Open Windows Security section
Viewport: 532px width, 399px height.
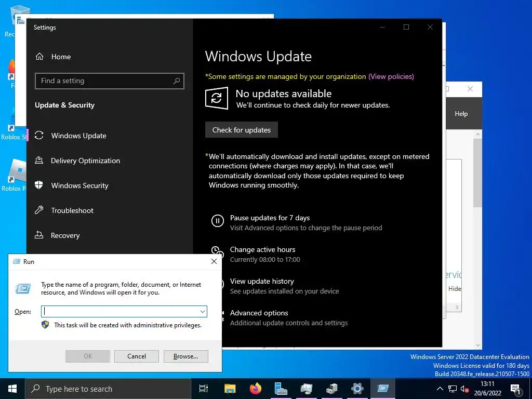[79, 185]
